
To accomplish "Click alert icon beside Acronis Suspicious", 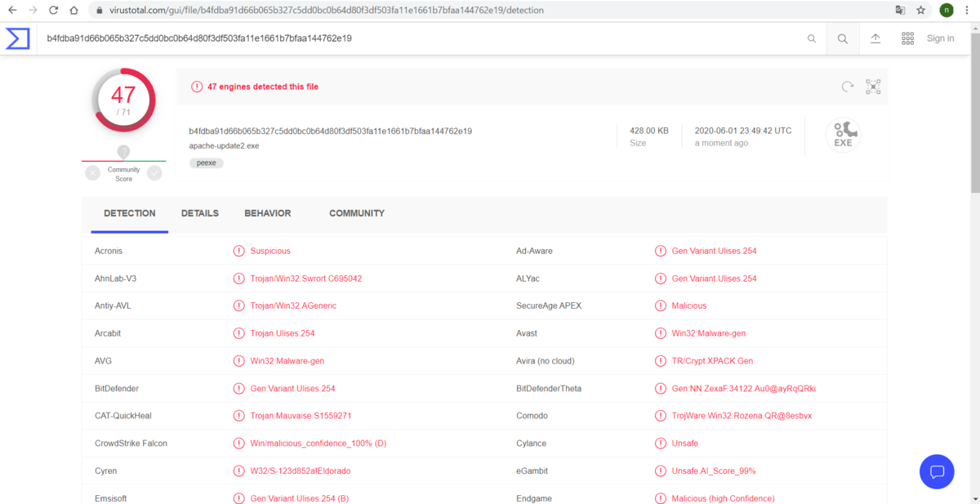I will 239,251.
